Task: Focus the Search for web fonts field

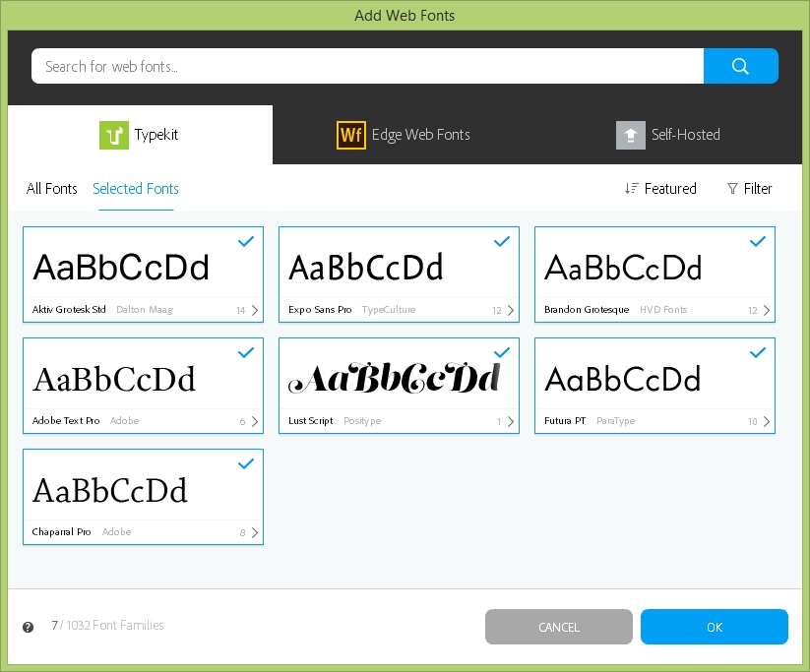Action: click(367, 66)
